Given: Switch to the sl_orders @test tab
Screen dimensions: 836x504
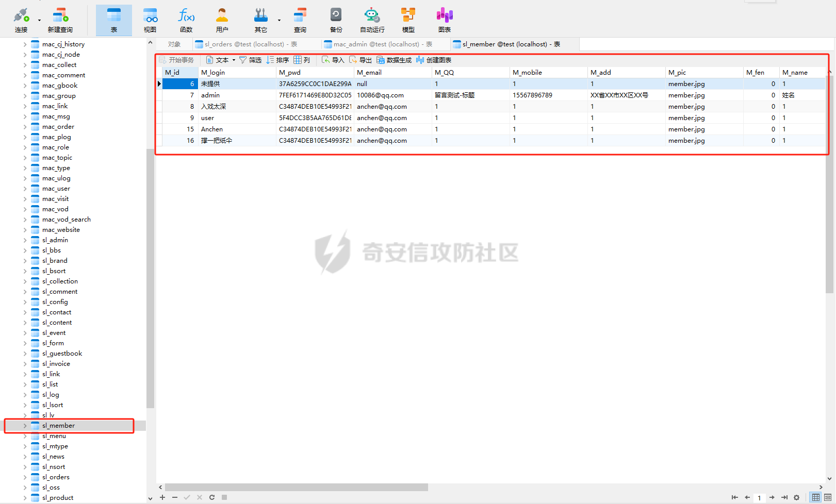Looking at the screenshot, I should (x=256, y=44).
